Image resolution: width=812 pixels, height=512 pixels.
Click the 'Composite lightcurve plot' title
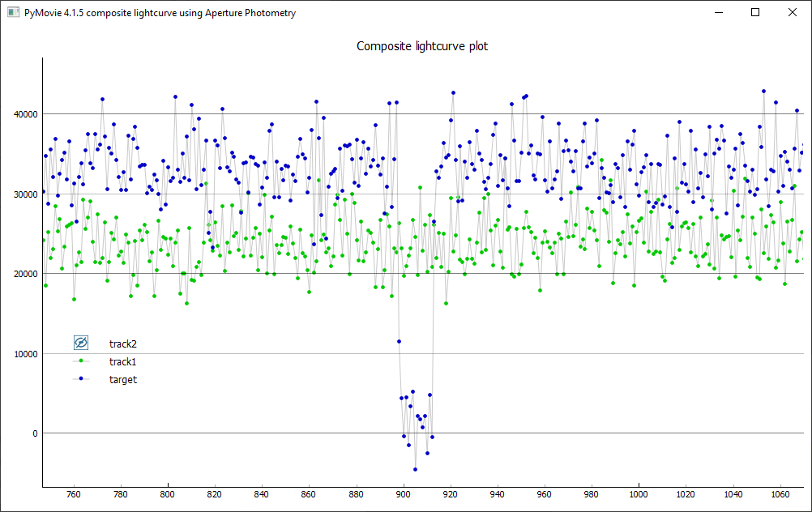point(422,46)
